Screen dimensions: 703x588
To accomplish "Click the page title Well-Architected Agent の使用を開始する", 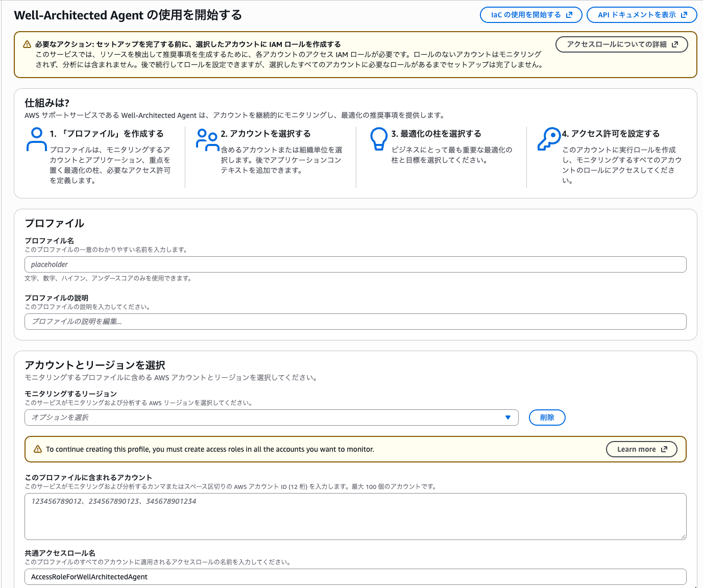I will click(128, 15).
